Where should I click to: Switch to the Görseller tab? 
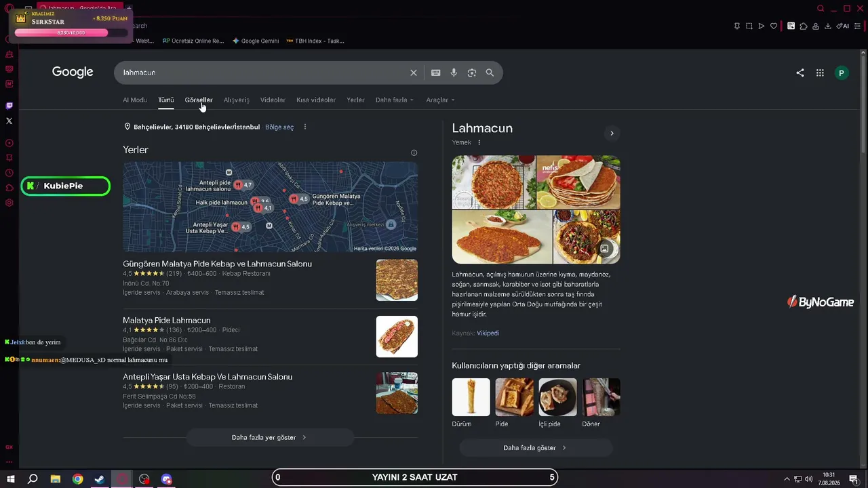[199, 100]
